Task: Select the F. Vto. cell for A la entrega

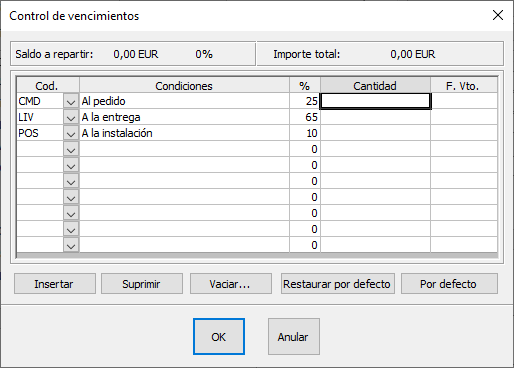Action: [x=464, y=117]
